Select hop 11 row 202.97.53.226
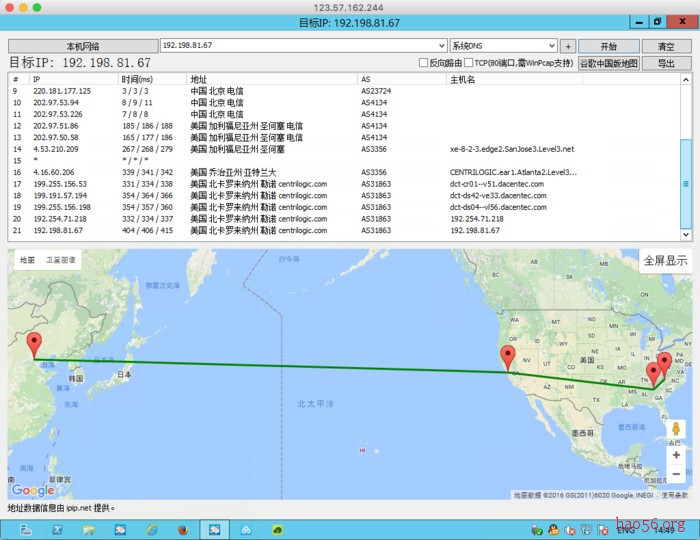The height and width of the screenshot is (540, 700). (344, 114)
